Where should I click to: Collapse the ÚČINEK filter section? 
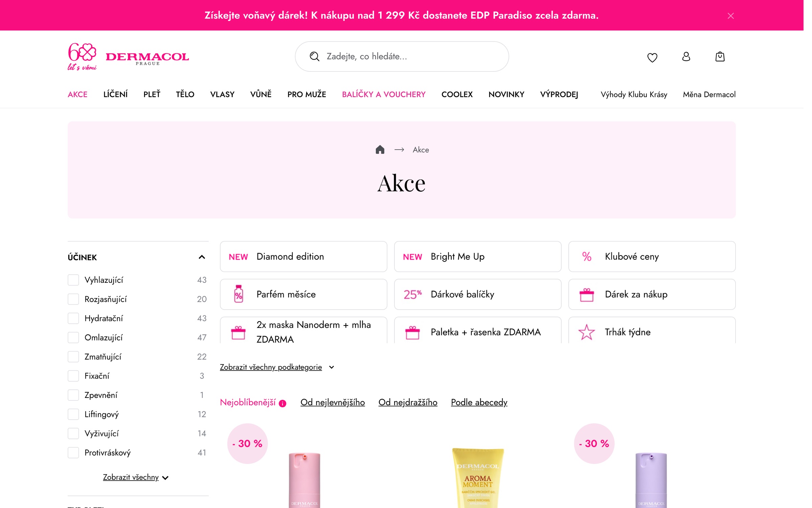tap(202, 257)
